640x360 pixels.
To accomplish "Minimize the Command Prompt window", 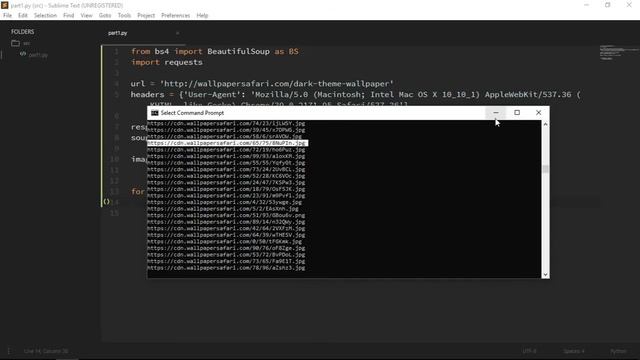I will coord(496,113).
